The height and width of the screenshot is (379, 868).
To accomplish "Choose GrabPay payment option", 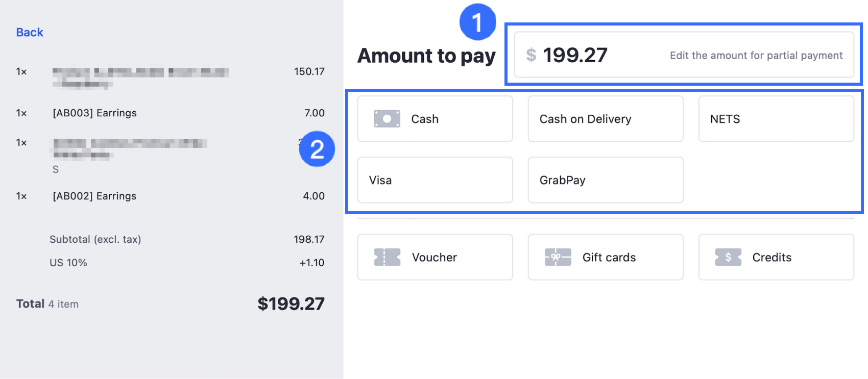I will [605, 180].
